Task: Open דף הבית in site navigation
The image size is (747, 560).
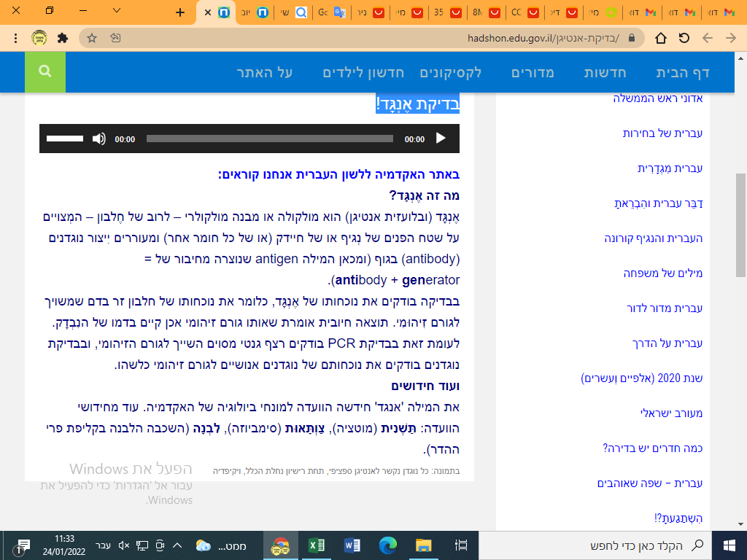Action: (683, 73)
